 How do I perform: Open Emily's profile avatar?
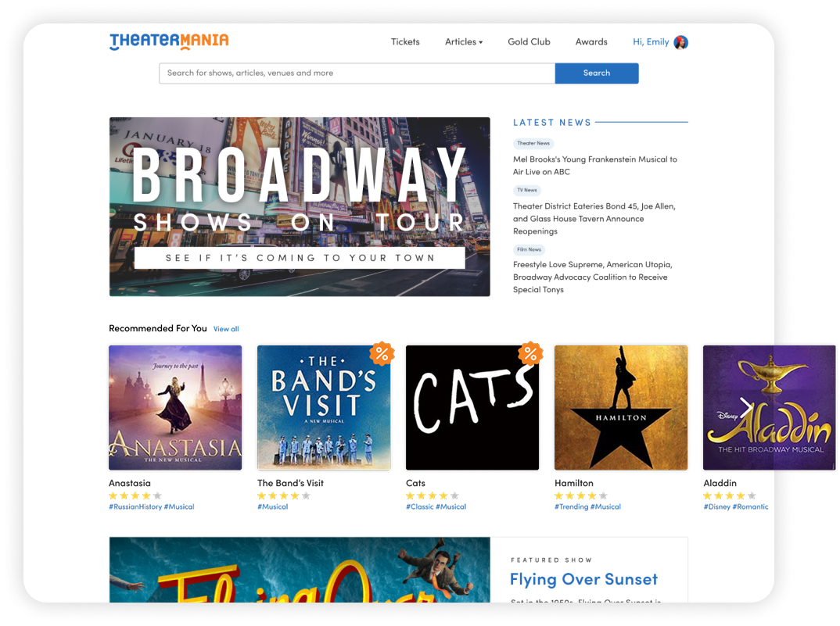[x=681, y=41]
